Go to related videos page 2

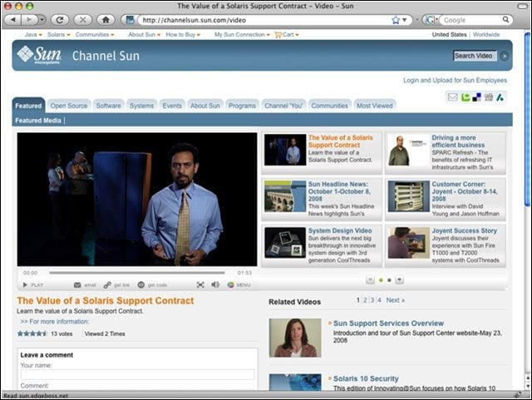(x=365, y=300)
